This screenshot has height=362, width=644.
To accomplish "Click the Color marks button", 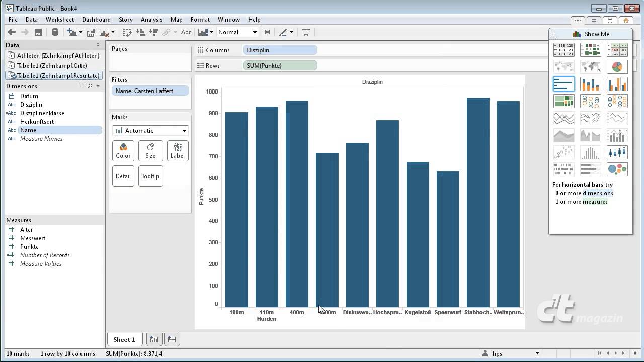I will coord(123,151).
